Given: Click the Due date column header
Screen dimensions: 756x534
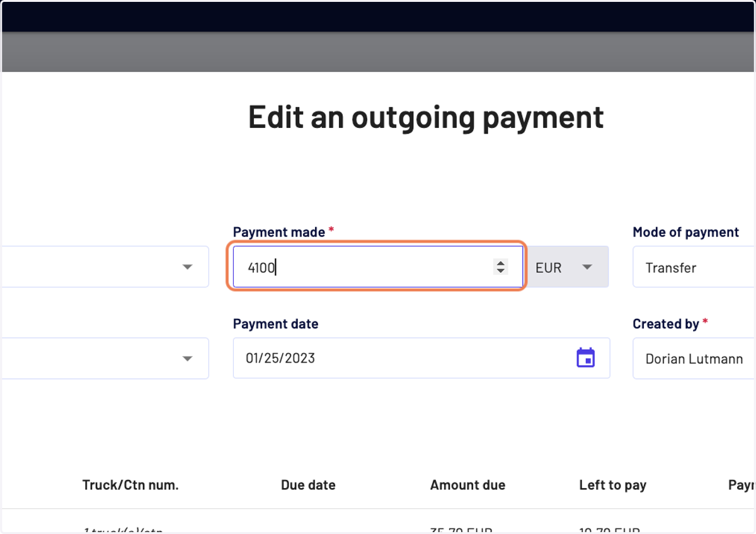Looking at the screenshot, I should point(308,485).
